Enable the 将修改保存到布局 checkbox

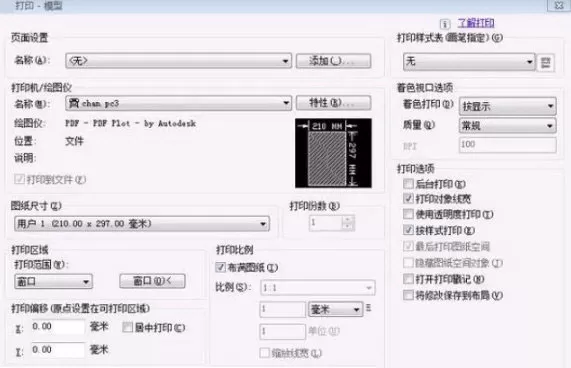click(409, 295)
